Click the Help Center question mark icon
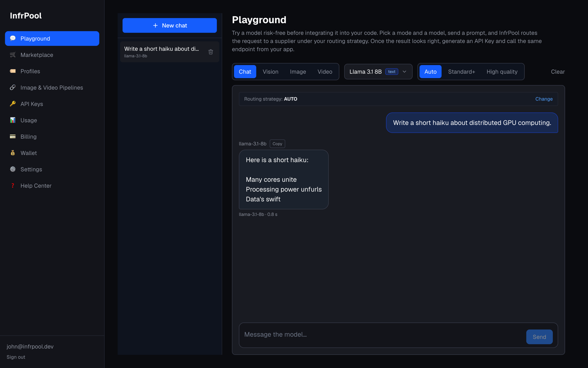The image size is (588, 368). tap(13, 185)
